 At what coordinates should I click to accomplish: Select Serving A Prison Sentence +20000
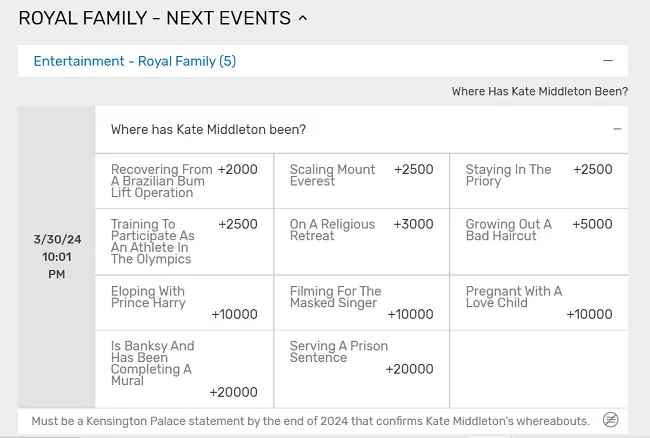tap(361, 369)
